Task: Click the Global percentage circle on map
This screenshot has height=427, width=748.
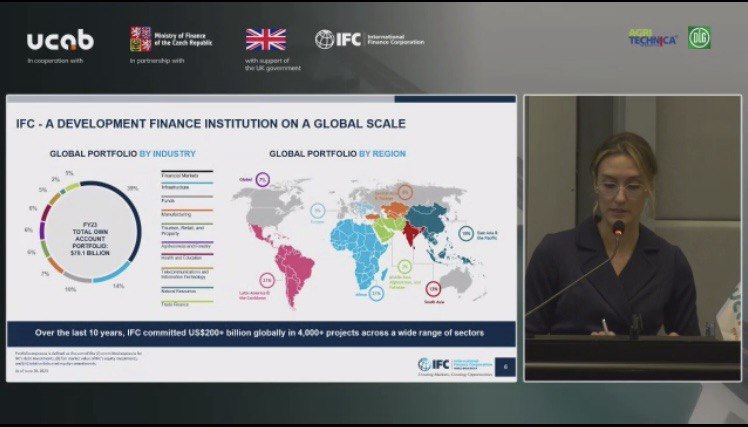Action: point(262,179)
